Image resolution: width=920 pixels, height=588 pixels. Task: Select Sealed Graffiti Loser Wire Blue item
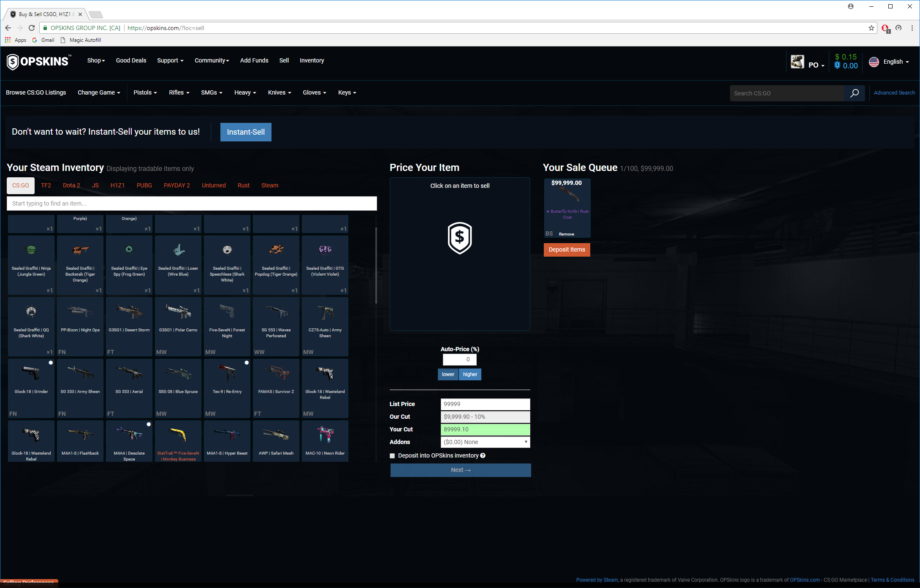pos(178,265)
